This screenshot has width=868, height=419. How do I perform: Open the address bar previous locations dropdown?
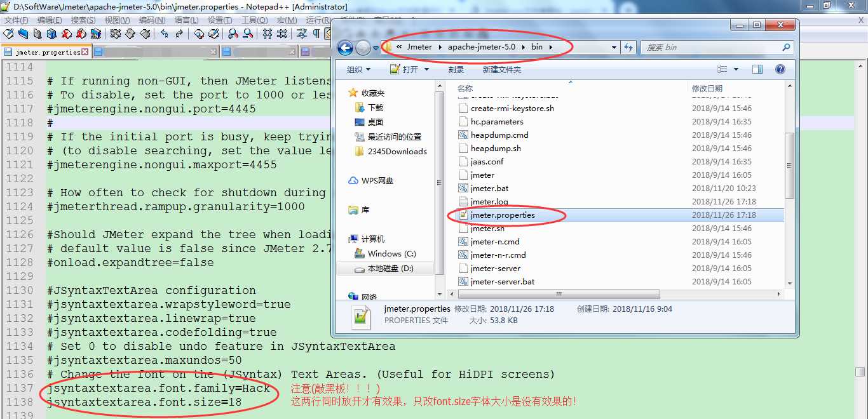pyautogui.click(x=614, y=47)
